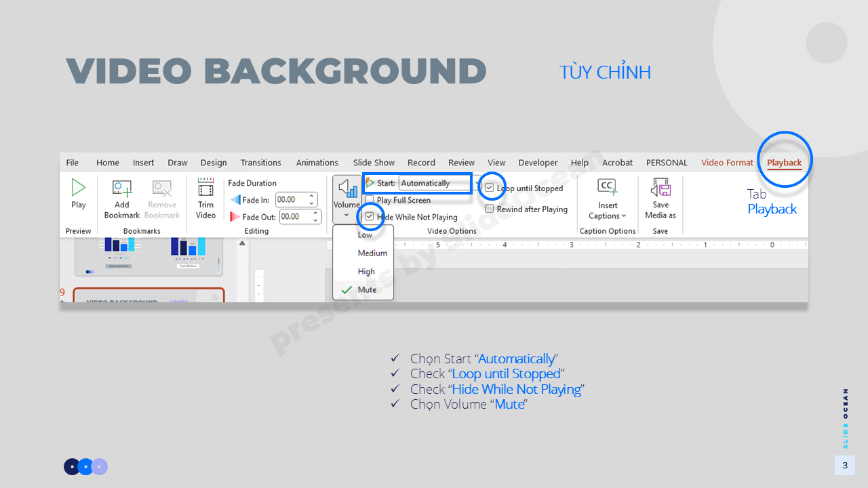The height and width of the screenshot is (488, 868).
Task: Click the Remove Bookmark icon
Action: click(x=162, y=188)
